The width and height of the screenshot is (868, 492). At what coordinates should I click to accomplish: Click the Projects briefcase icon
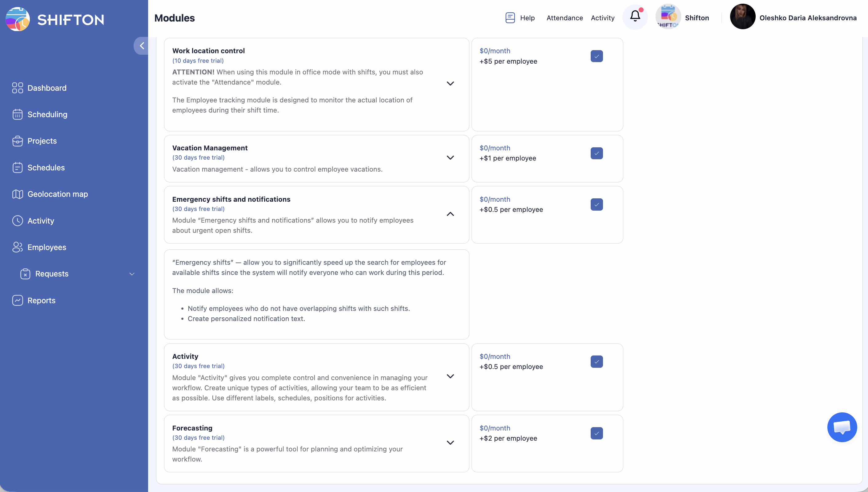coord(18,141)
